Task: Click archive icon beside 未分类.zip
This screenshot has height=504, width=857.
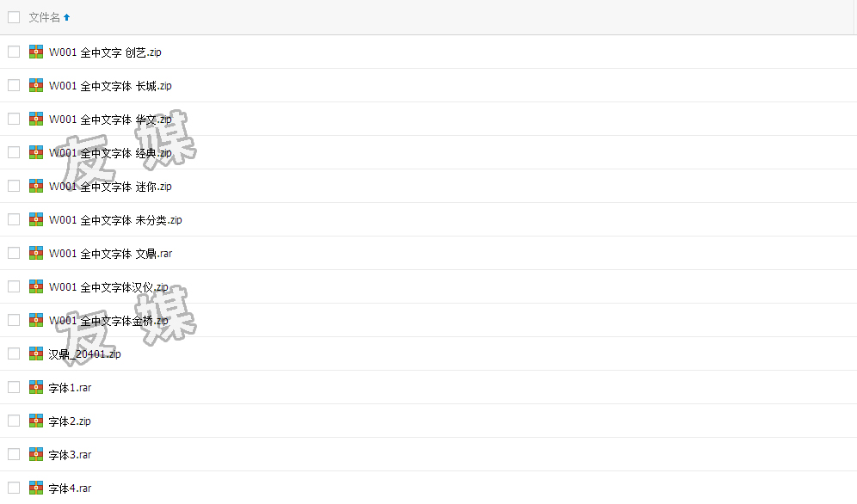Action: pos(36,219)
